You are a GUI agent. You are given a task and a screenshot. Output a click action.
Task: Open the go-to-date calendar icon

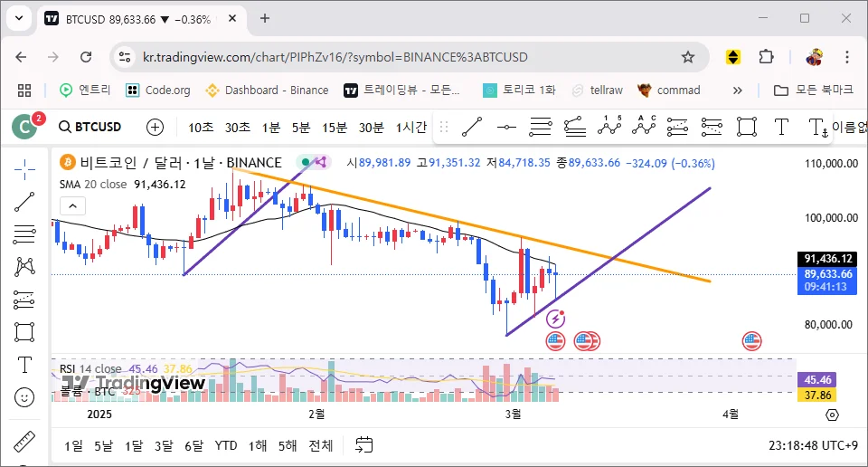[363, 445]
